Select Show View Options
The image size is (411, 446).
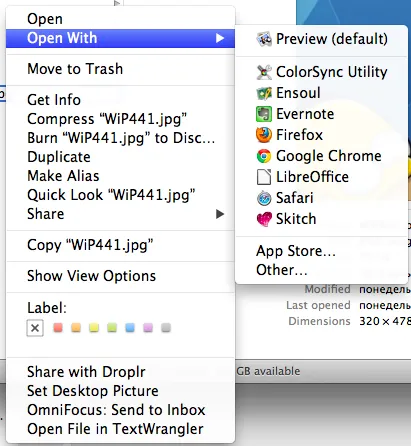coord(120,276)
